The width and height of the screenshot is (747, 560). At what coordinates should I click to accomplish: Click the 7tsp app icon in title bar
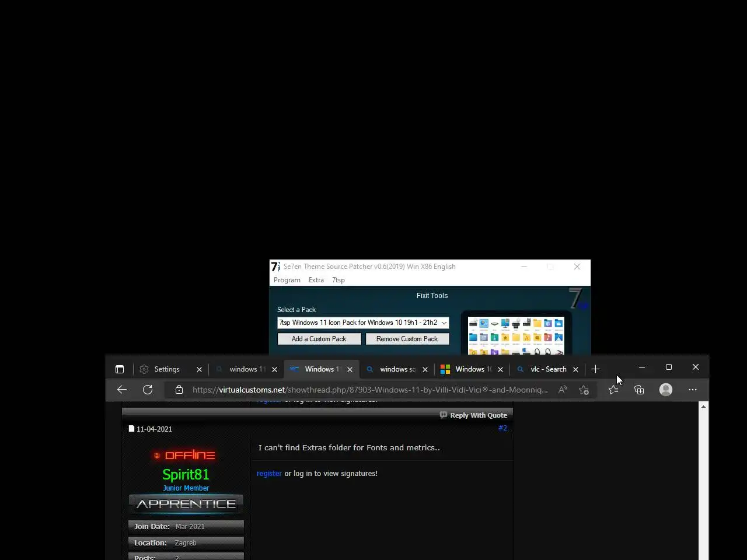pos(275,267)
